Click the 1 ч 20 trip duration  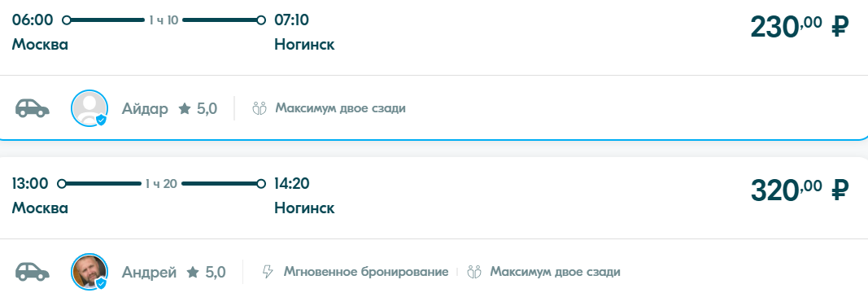[x=162, y=184]
